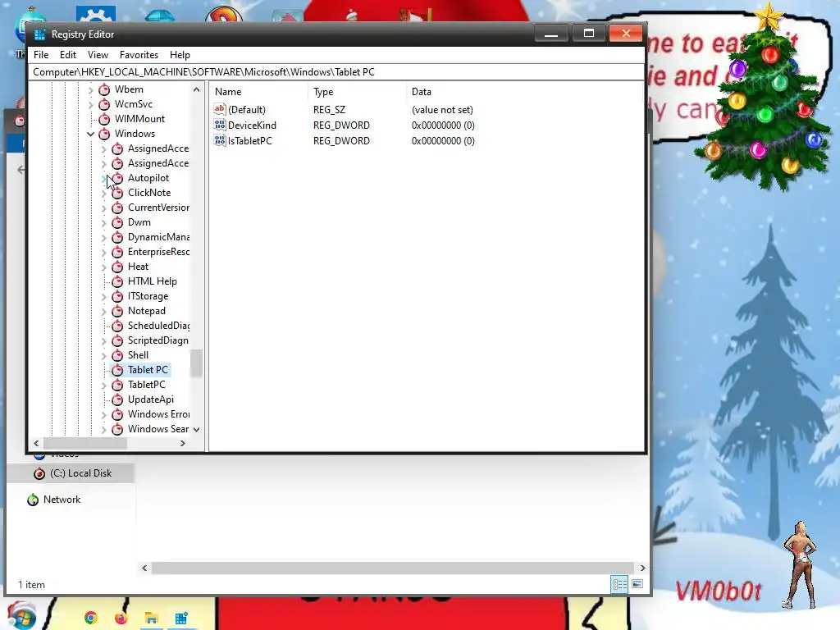Select the Tablet PC key icon
840x630 pixels.
click(x=117, y=370)
